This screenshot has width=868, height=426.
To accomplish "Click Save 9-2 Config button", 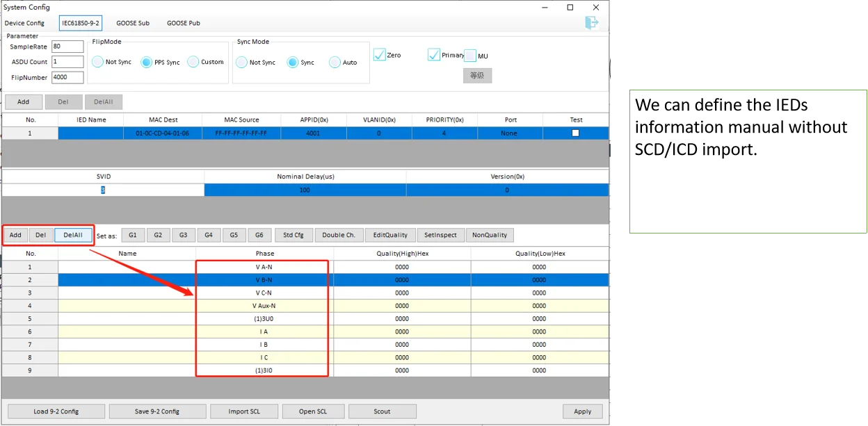I will pos(157,411).
